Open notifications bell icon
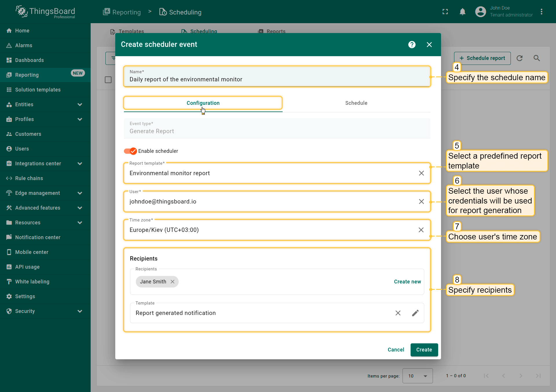 point(462,12)
